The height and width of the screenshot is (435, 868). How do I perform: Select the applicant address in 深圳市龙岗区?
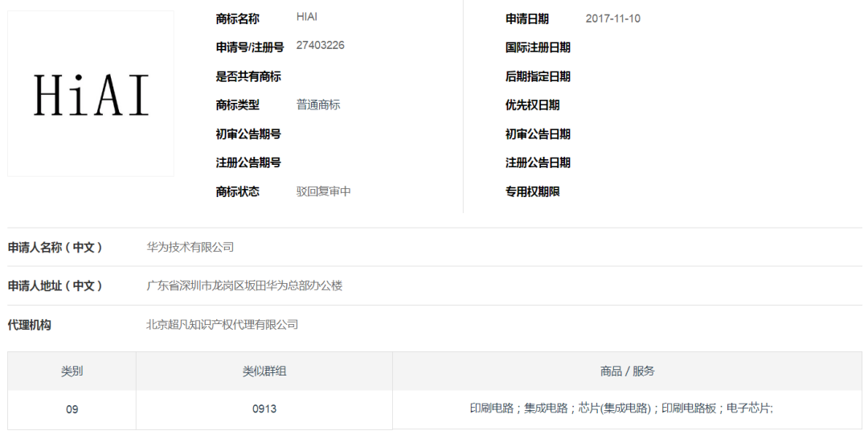(x=244, y=286)
